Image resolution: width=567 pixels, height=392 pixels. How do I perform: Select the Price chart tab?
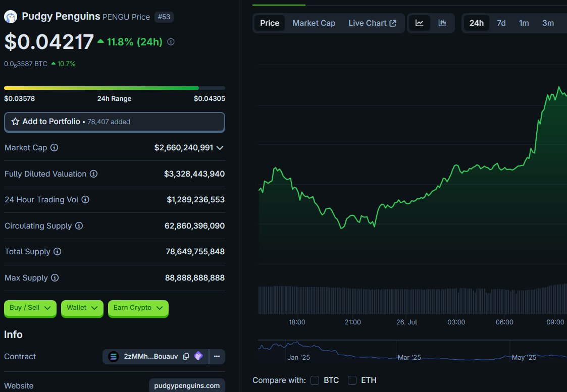click(270, 23)
